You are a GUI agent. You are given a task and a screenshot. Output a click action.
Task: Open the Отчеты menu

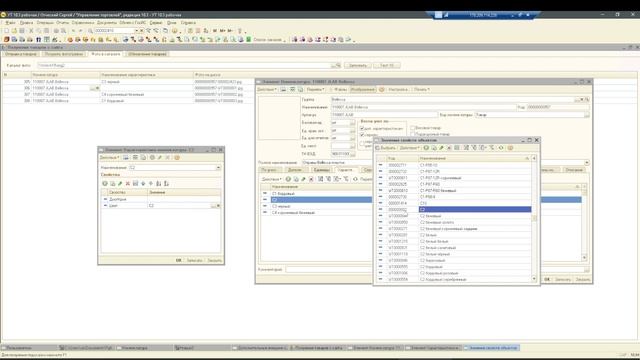pos(62,23)
